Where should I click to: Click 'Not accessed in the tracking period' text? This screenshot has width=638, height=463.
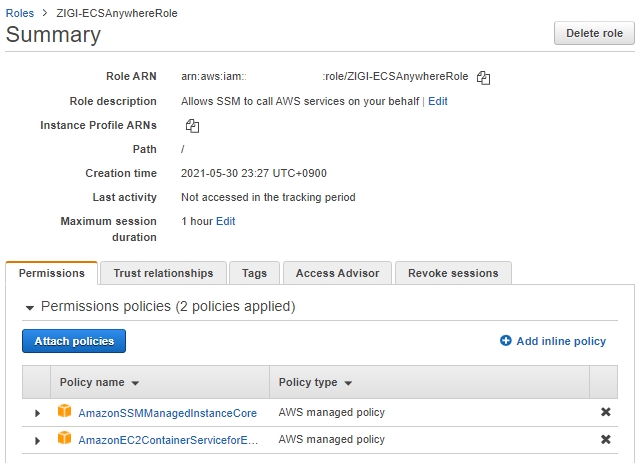pos(268,197)
